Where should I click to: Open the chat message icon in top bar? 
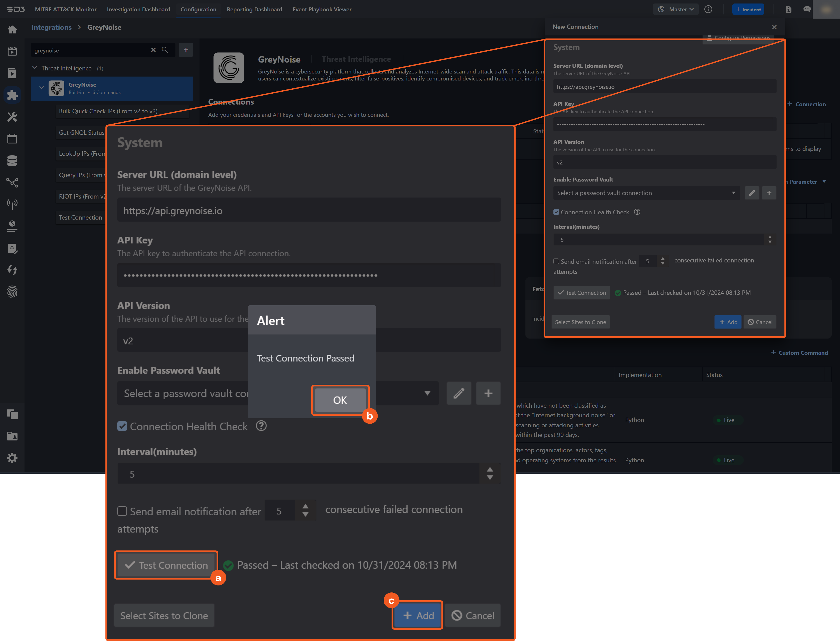coord(807,9)
